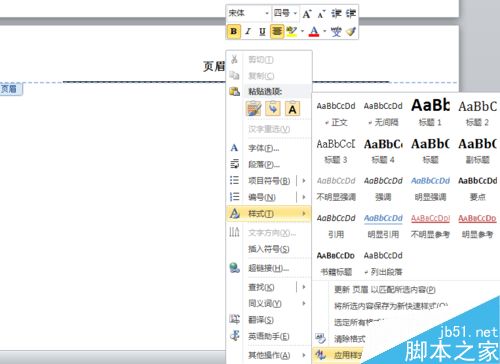The height and width of the screenshot is (364, 500).
Task: Click Grow Font icon
Action: pos(307,14)
